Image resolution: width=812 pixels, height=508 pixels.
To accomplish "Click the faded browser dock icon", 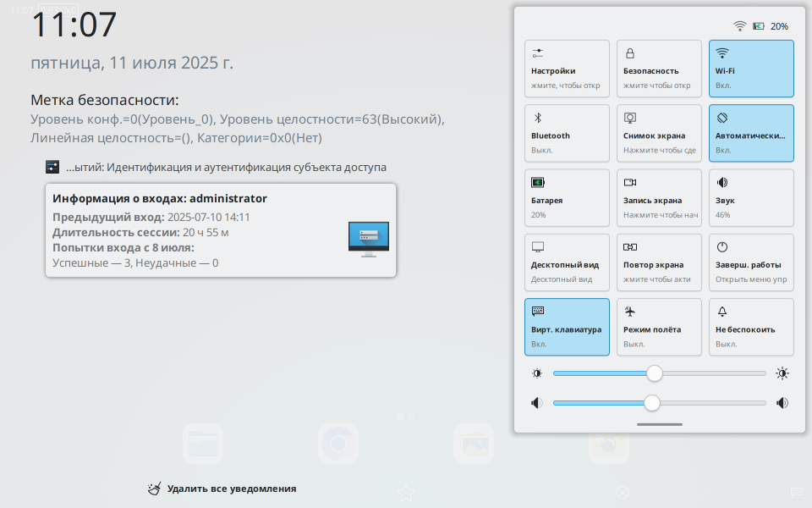I will [x=338, y=444].
